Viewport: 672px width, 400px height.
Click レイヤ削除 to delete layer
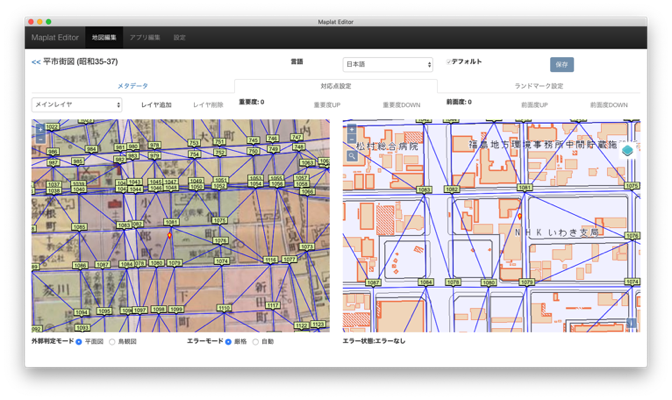[x=208, y=105]
